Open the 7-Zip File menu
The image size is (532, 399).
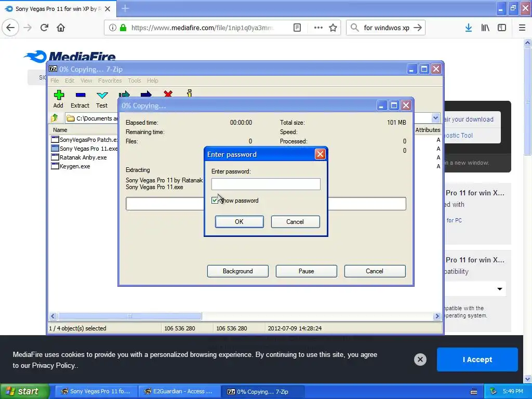coord(55,81)
